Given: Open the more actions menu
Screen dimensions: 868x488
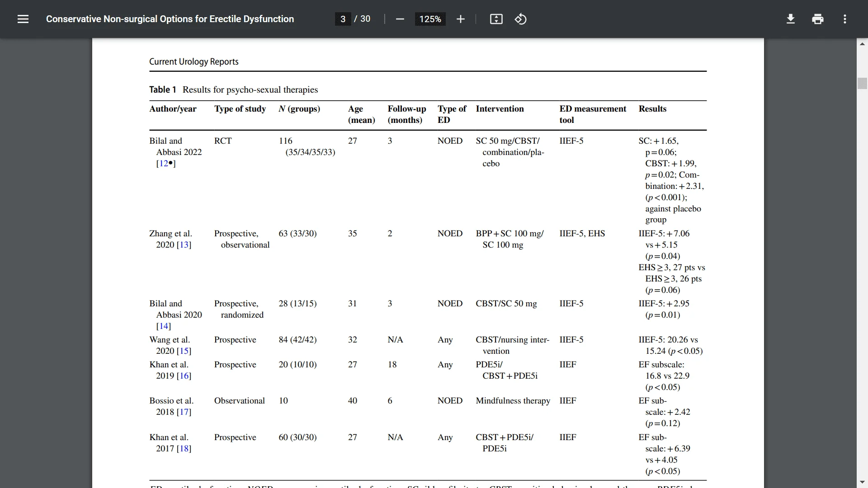Looking at the screenshot, I should 844,19.
